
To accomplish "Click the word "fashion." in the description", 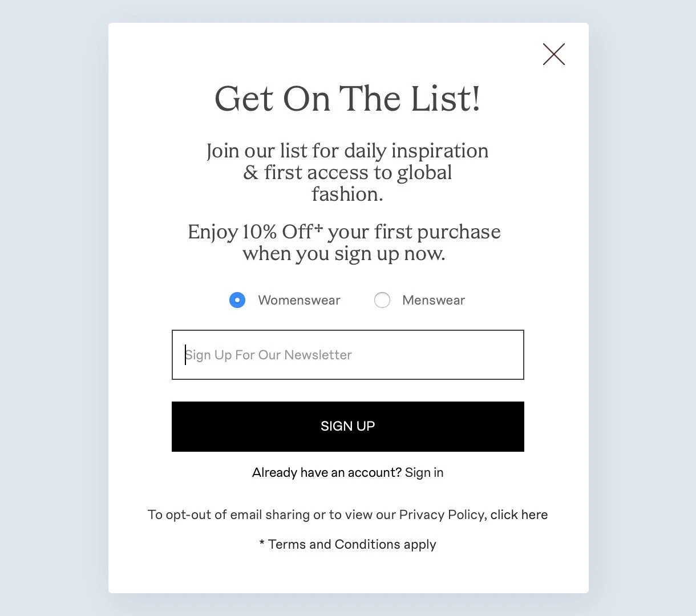I will coord(347,194).
